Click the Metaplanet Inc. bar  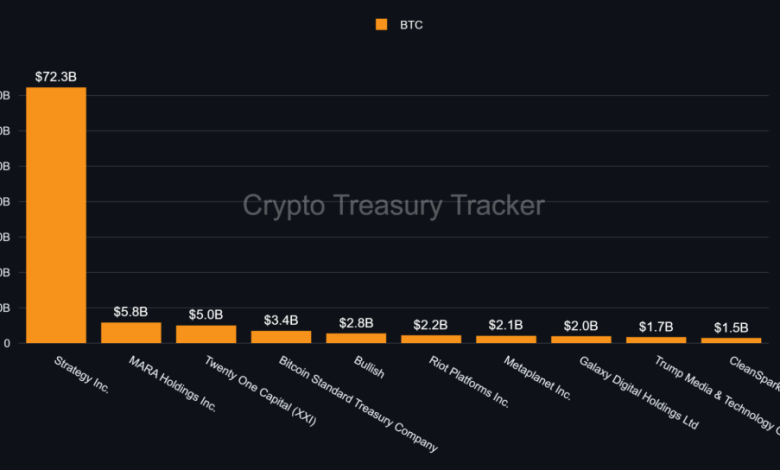(506, 339)
